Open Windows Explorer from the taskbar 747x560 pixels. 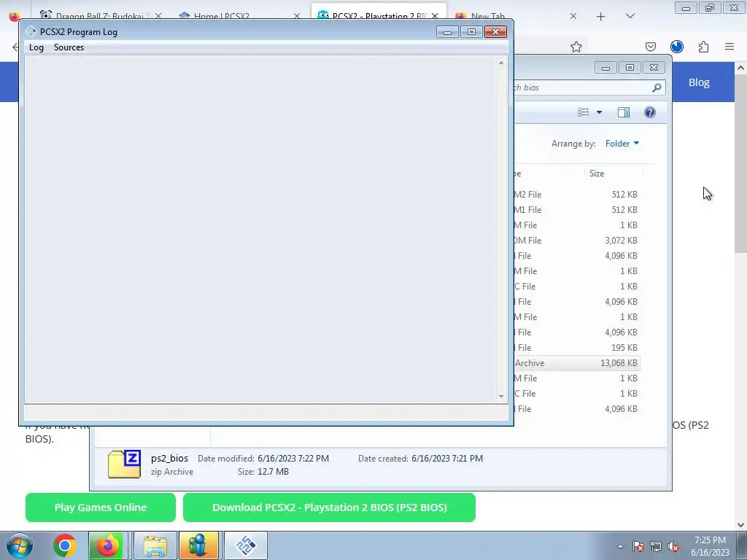(155, 545)
